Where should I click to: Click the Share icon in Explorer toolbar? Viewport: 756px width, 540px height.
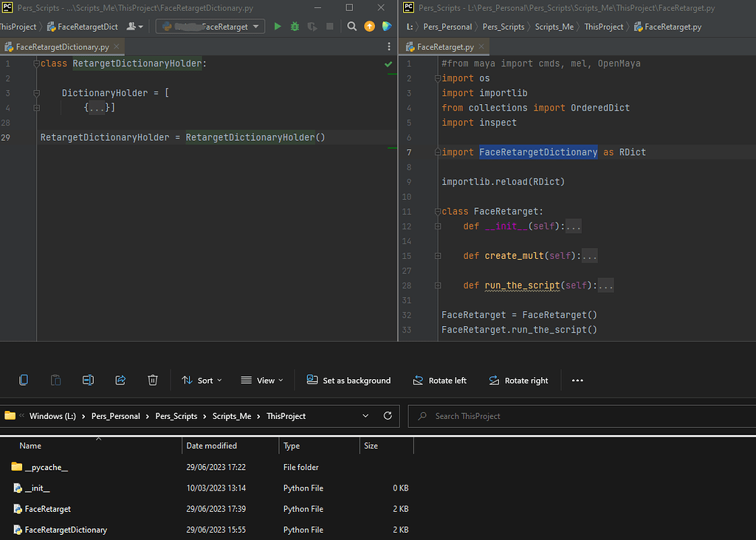pos(120,381)
